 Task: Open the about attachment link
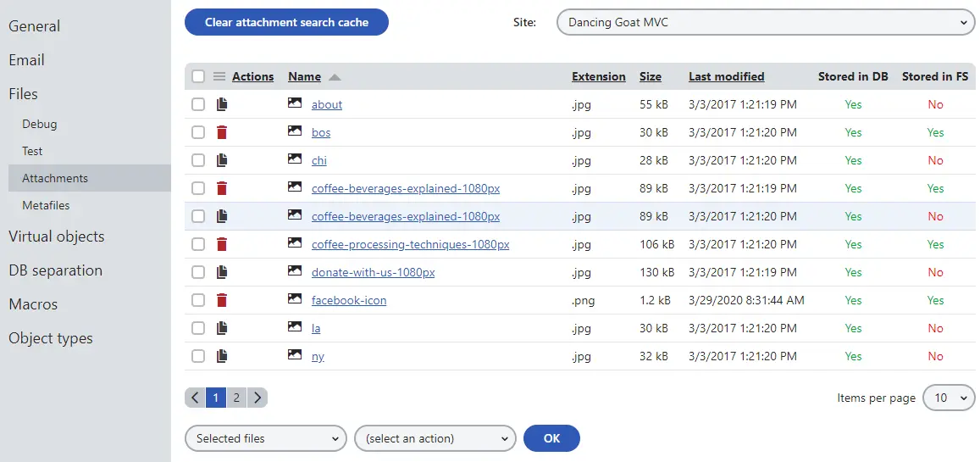click(327, 104)
